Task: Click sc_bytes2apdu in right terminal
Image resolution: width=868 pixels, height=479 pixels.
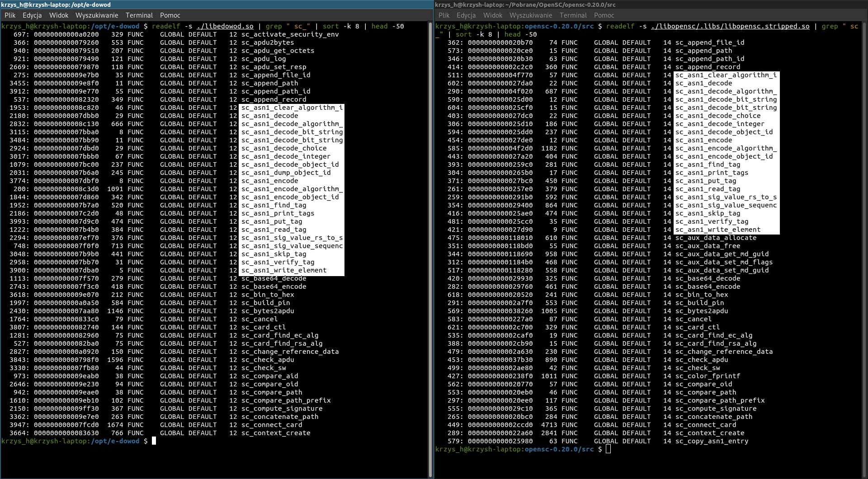Action: point(702,311)
